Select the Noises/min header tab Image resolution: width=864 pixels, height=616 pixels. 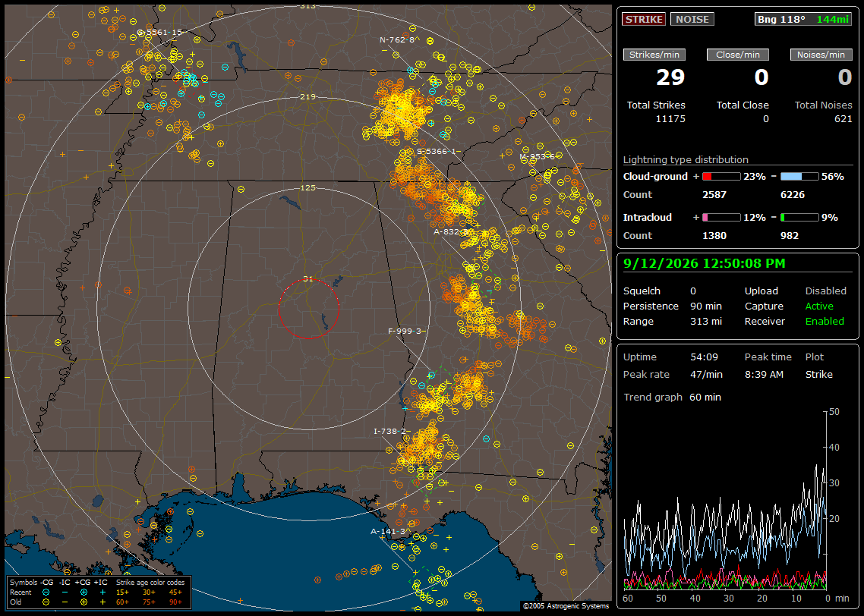[821, 55]
